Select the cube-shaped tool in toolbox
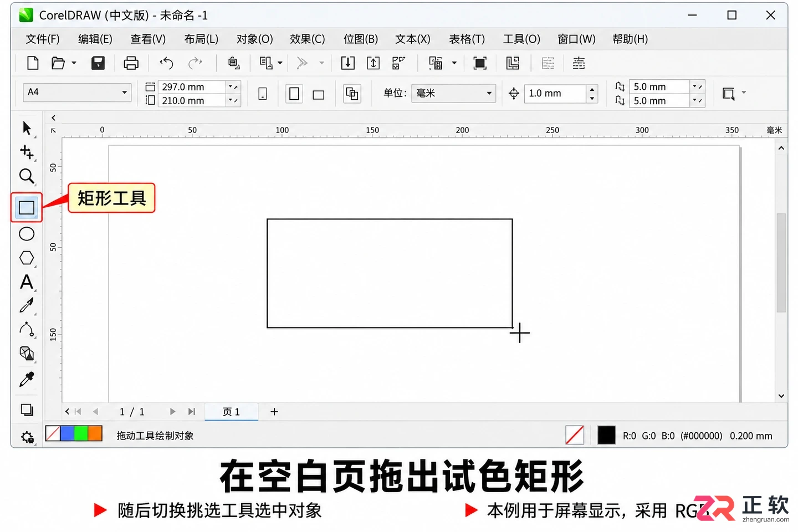Viewport: 798px width, 532px height. pyautogui.click(x=27, y=354)
